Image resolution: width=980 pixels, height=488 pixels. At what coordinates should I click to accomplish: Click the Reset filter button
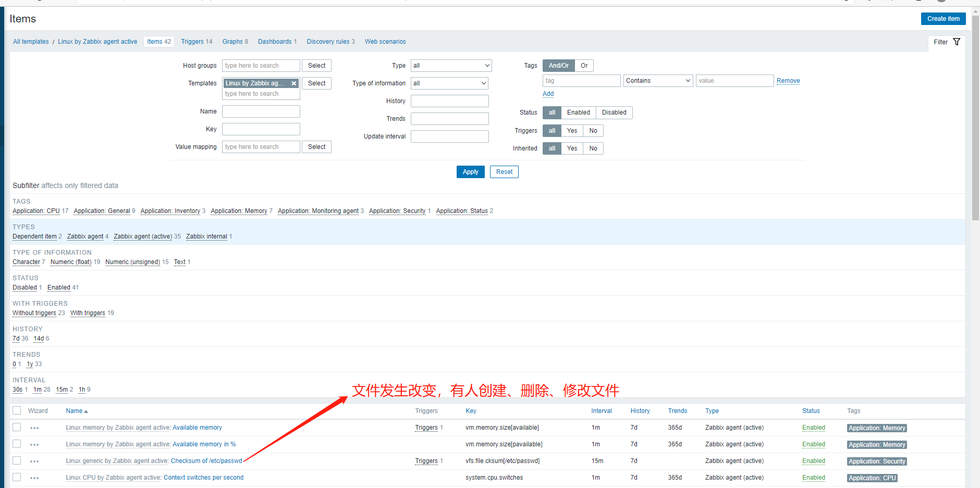(x=504, y=172)
